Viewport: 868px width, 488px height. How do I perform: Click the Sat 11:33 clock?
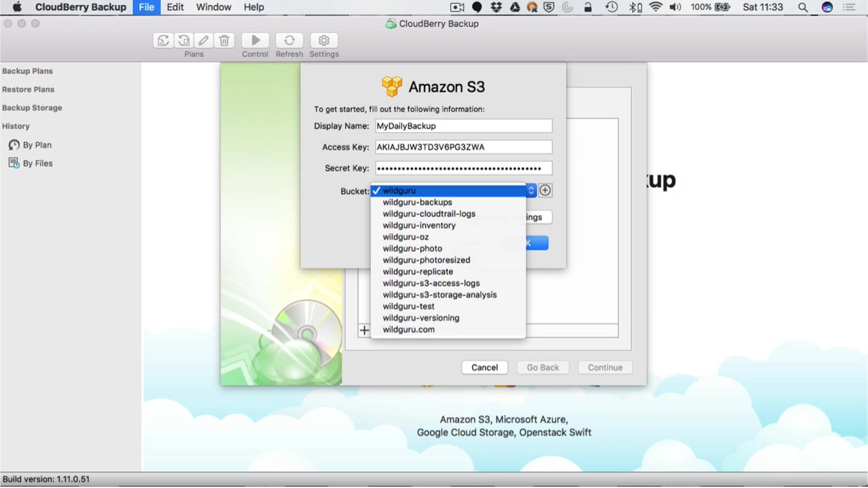pyautogui.click(x=763, y=7)
